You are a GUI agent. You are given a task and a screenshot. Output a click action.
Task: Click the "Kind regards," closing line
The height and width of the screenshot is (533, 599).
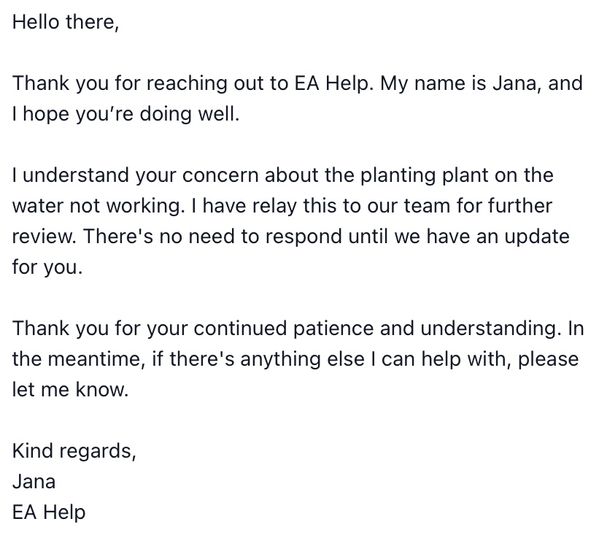pos(74,451)
